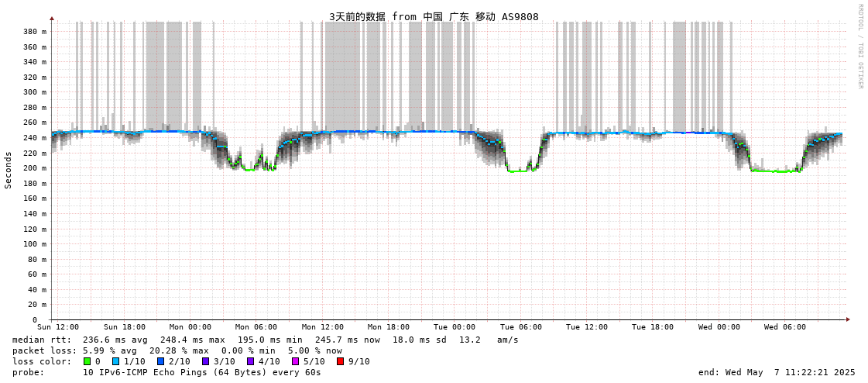
Task: Click the '300 m' y-axis value
Action: click(x=36, y=92)
